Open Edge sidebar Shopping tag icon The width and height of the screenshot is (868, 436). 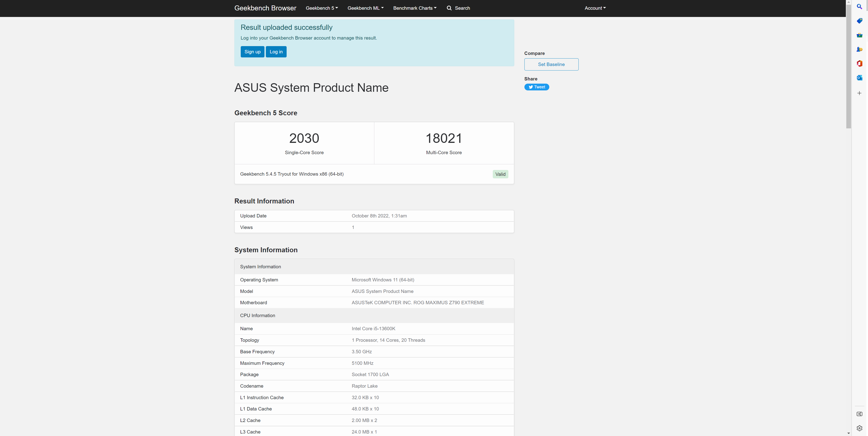(859, 21)
